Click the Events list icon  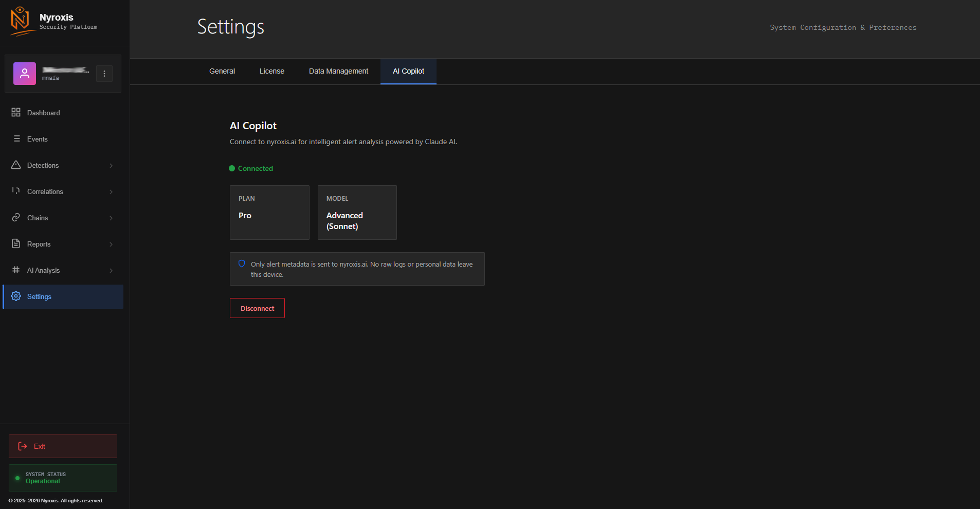tap(16, 138)
